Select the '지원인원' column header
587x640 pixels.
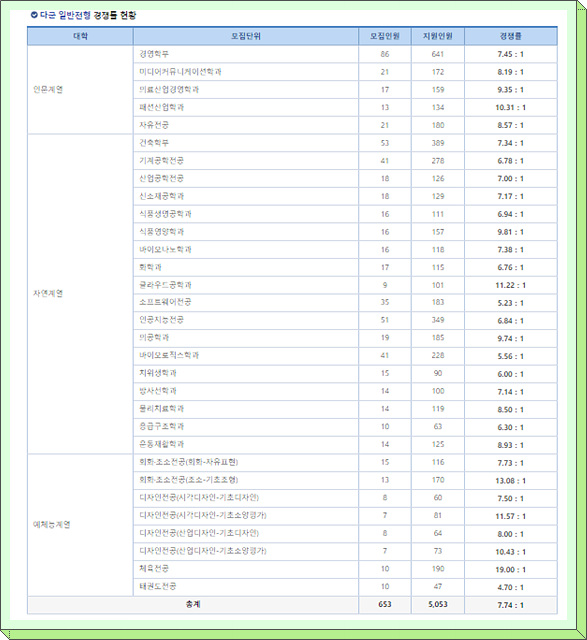438,36
